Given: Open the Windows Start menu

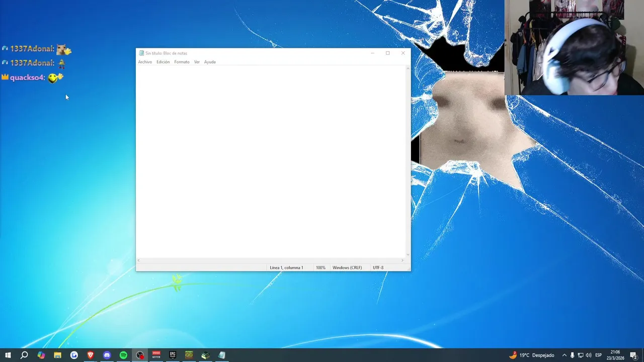Looking at the screenshot, I should coord(8,355).
